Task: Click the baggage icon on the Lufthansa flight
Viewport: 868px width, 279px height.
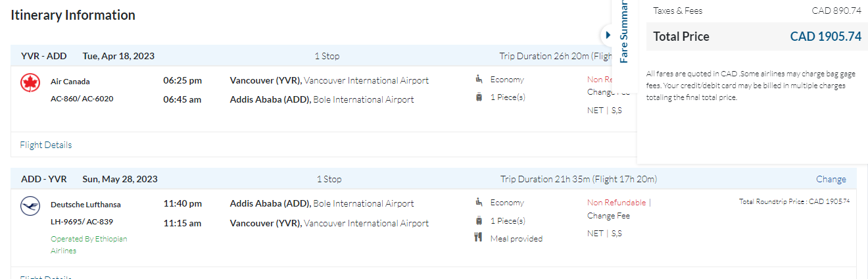Action: (479, 220)
